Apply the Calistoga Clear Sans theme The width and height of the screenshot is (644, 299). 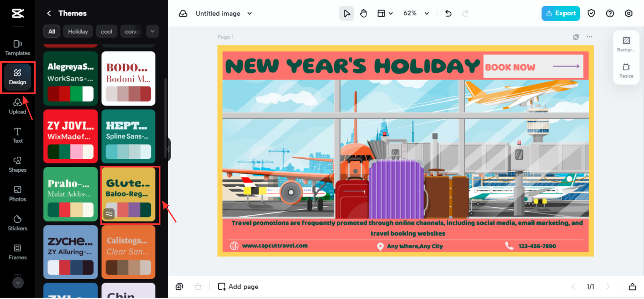[x=128, y=252]
